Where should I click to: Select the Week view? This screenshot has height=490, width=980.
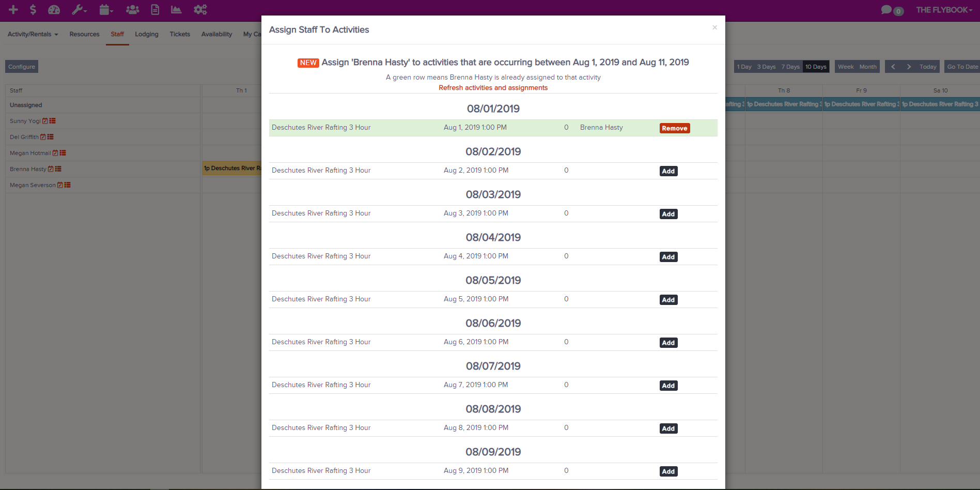[846, 67]
